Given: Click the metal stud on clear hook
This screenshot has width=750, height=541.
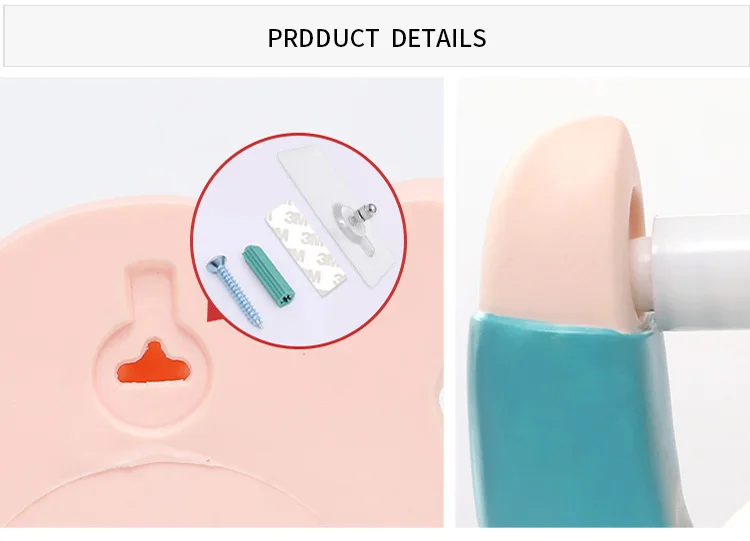Looking at the screenshot, I should tap(362, 214).
